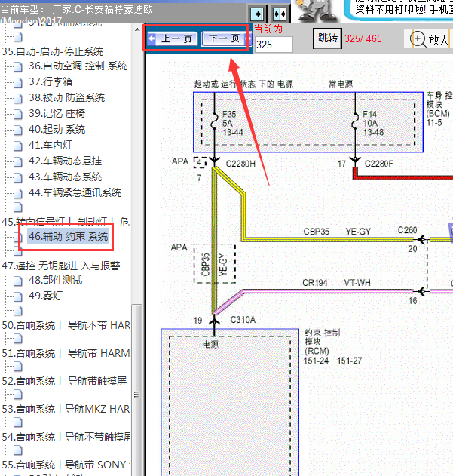The height and width of the screenshot is (476, 453).
Task: Open tree item 36.自动空调 控制 系统
Action: pyautogui.click(x=78, y=66)
